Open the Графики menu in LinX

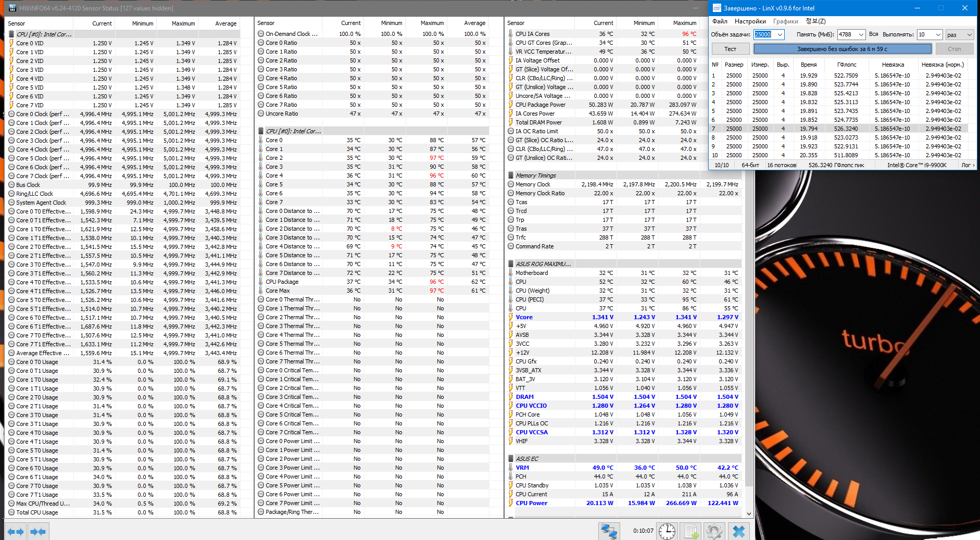(786, 21)
